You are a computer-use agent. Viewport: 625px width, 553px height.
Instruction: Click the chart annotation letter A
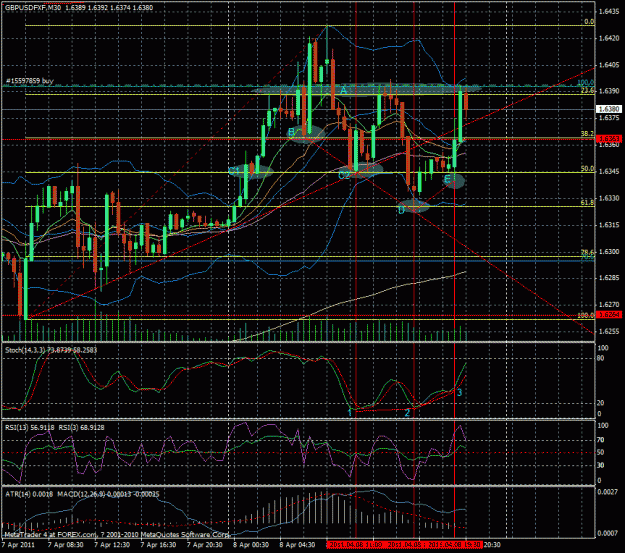click(344, 91)
